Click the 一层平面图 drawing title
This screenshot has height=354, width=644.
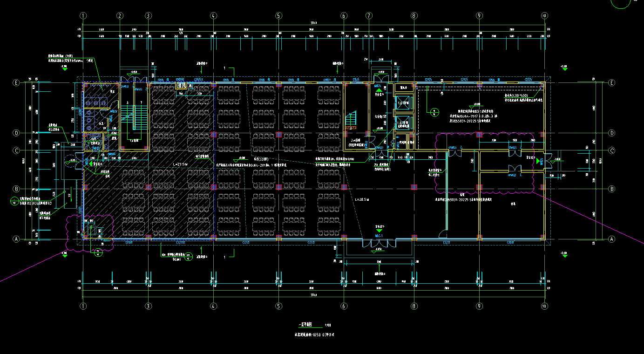click(305, 325)
